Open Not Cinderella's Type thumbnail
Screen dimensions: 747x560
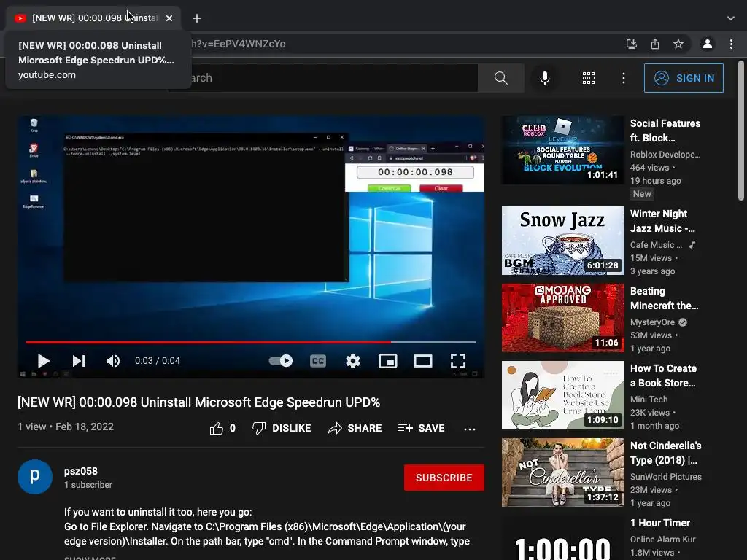pyautogui.click(x=562, y=472)
